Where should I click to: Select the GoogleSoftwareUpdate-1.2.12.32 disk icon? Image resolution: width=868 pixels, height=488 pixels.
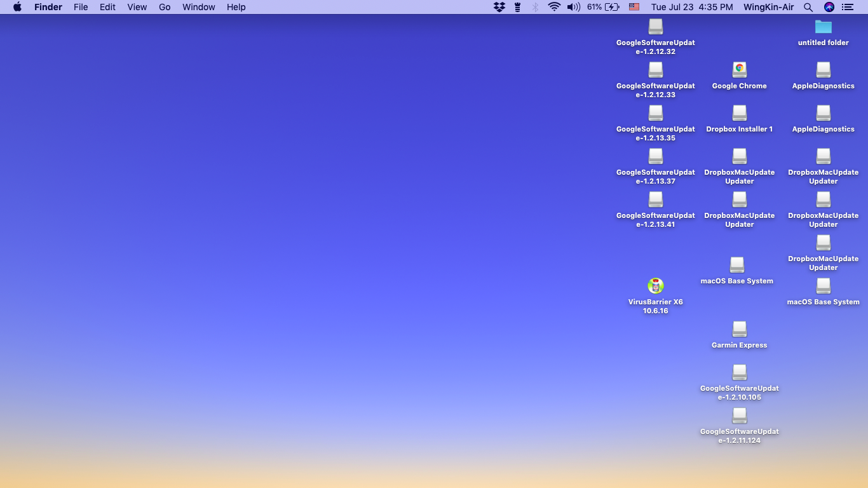coord(656,27)
